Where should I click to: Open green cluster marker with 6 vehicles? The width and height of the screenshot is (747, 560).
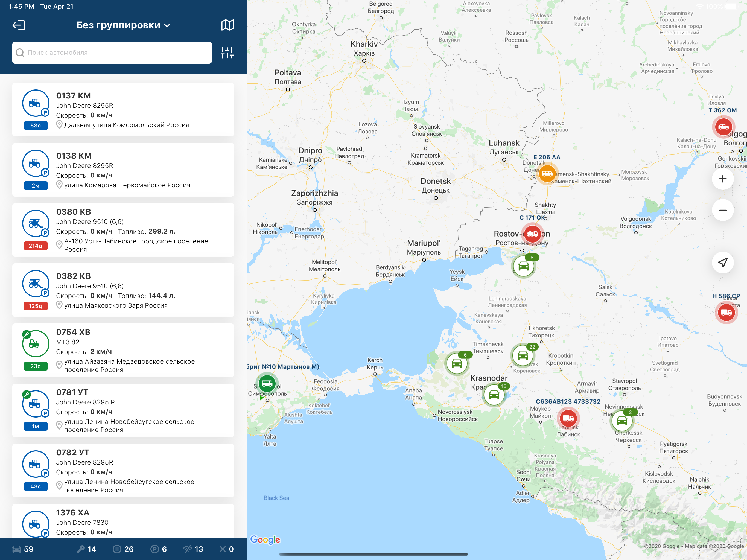pyautogui.click(x=457, y=363)
